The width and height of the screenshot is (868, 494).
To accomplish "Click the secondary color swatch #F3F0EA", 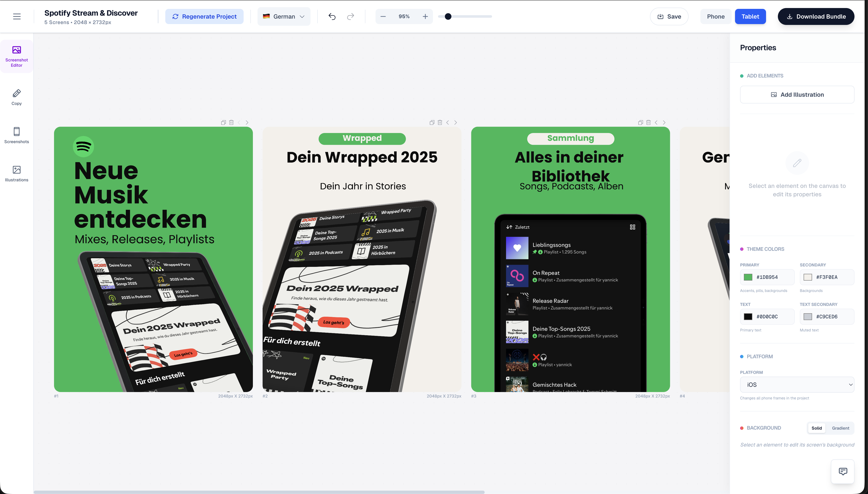I will coord(808,277).
